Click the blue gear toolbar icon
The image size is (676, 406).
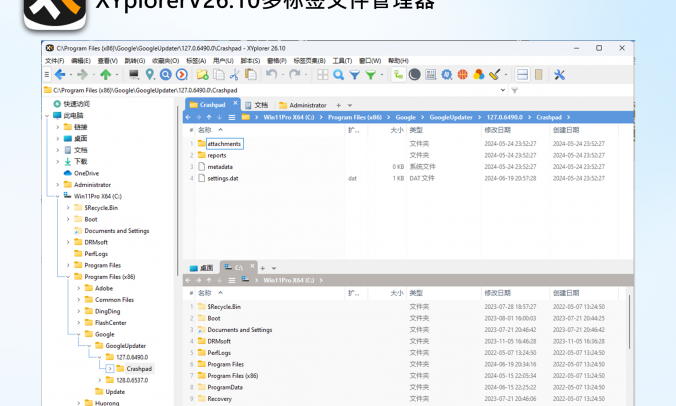point(447,75)
